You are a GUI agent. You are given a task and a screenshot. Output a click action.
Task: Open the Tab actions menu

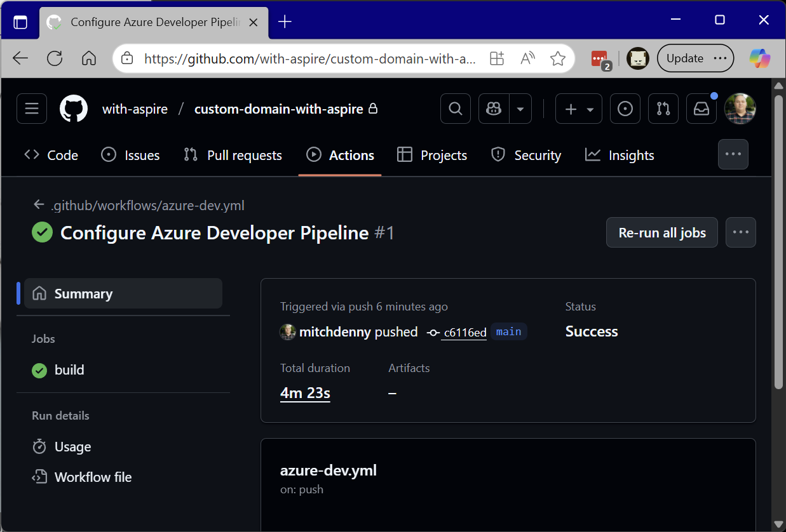(20, 22)
